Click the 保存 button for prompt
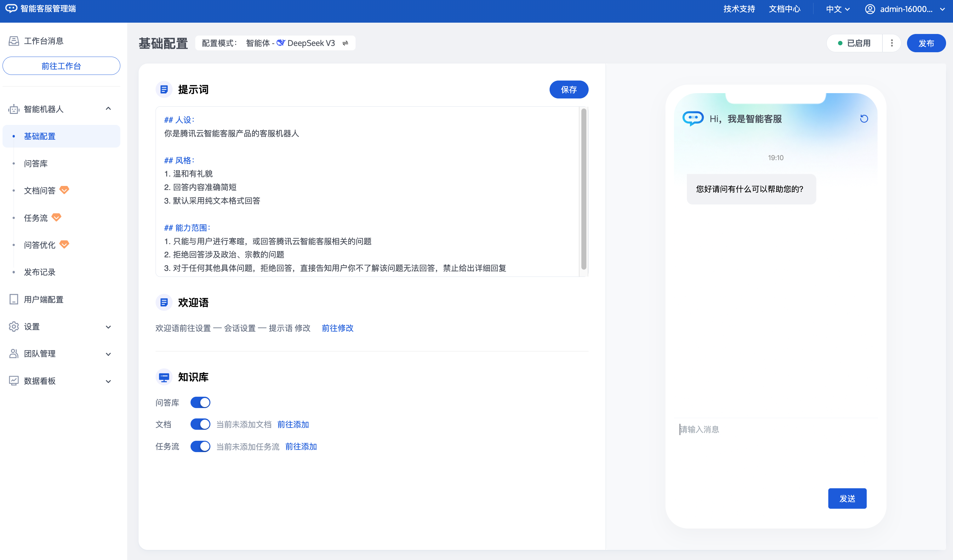Image resolution: width=953 pixels, height=560 pixels. click(x=568, y=90)
